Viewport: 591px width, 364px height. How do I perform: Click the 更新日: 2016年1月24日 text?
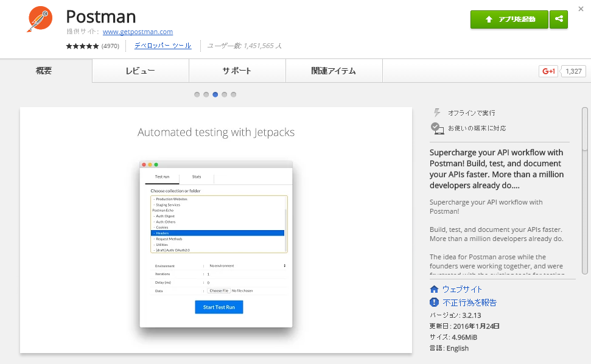click(464, 326)
